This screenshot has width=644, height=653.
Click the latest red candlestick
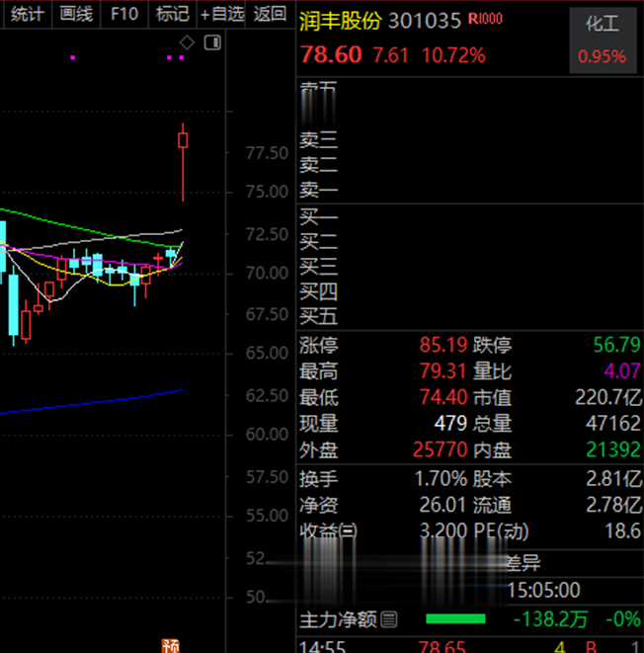pyautogui.click(x=183, y=162)
